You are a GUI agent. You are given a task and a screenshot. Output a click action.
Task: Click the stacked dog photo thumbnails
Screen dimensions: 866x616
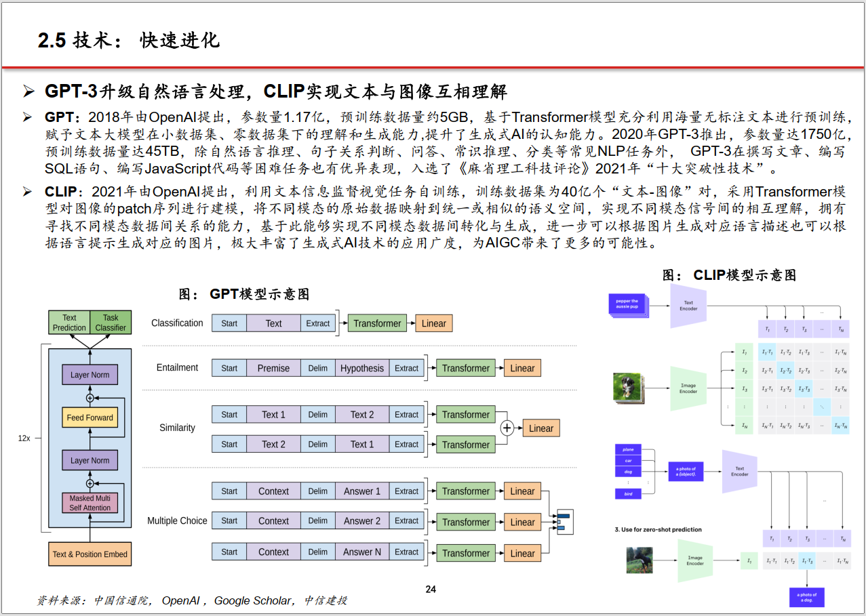629,389
